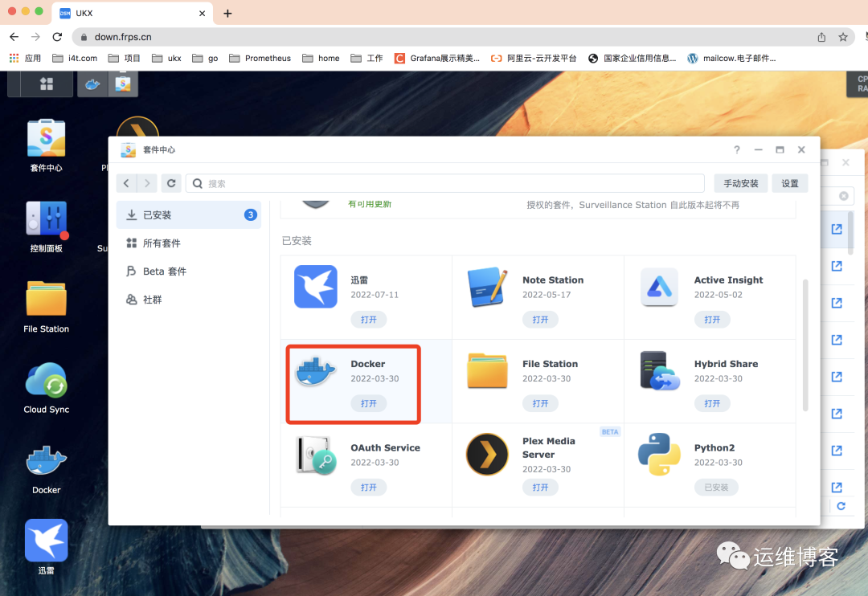Open a new browser tab
The height and width of the screenshot is (596, 868).
pyautogui.click(x=227, y=14)
